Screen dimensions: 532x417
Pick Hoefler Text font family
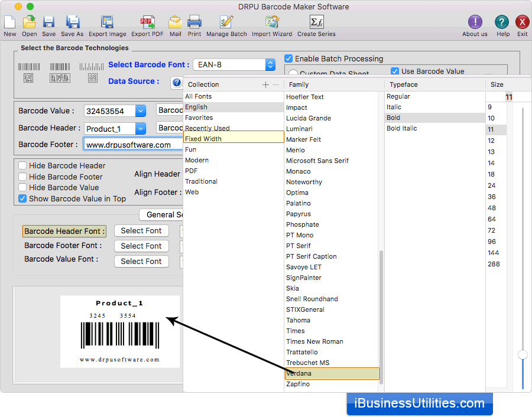(331, 97)
